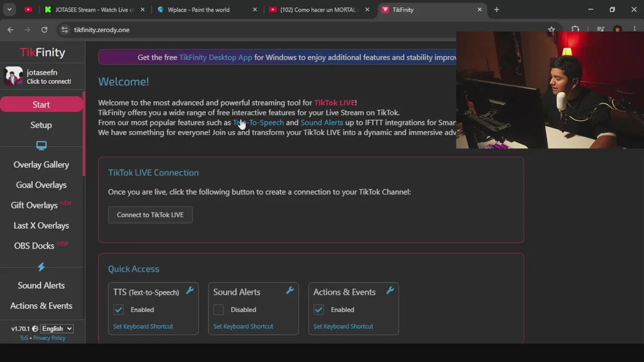Open Text-To-Speech link in welcome text

(258, 123)
